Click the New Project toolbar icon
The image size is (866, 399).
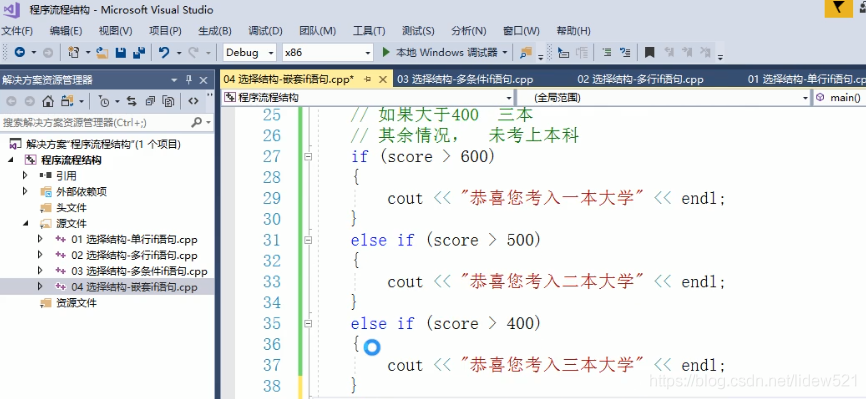73,52
